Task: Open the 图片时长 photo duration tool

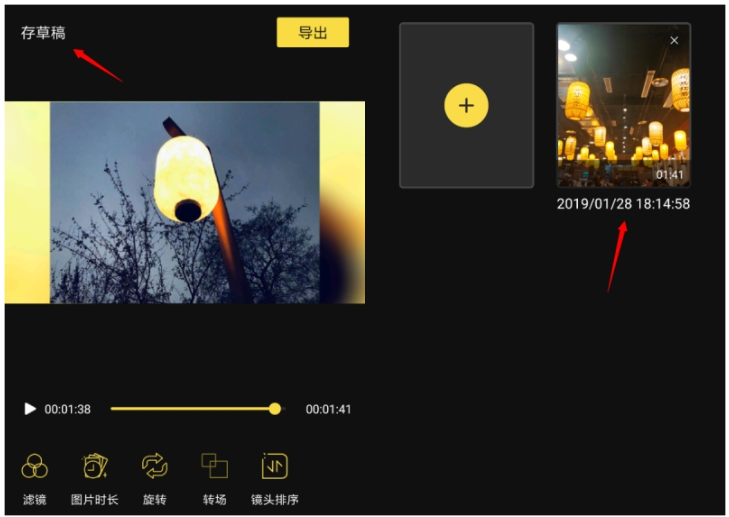Action: point(94,478)
